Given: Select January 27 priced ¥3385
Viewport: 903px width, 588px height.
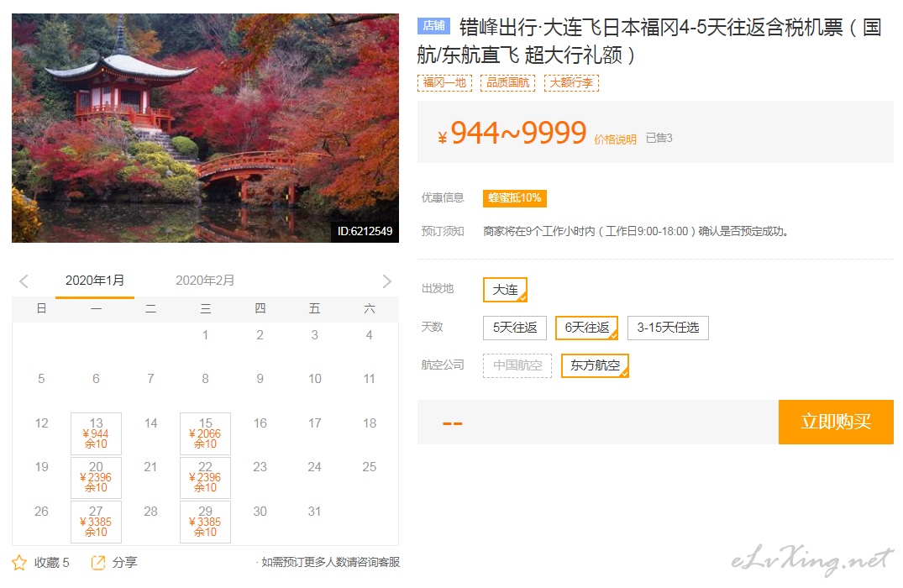Looking at the screenshot, I should pos(96,522).
